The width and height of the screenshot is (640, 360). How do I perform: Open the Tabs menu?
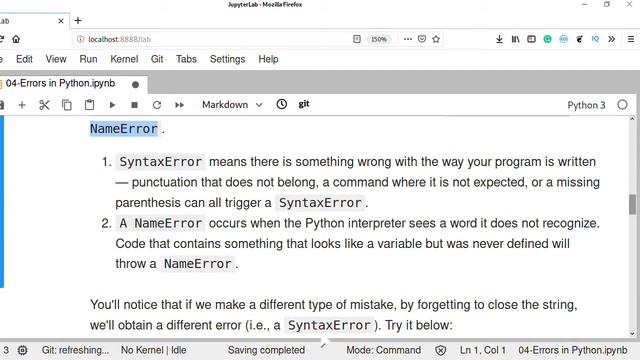pos(186,59)
